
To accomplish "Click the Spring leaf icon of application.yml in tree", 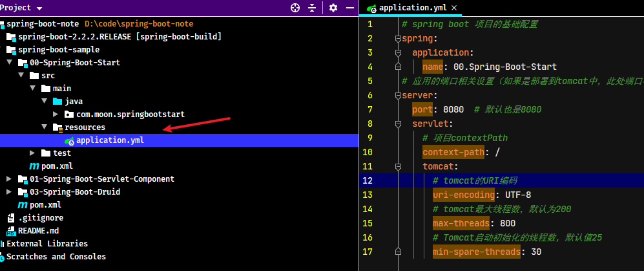I will point(70,140).
